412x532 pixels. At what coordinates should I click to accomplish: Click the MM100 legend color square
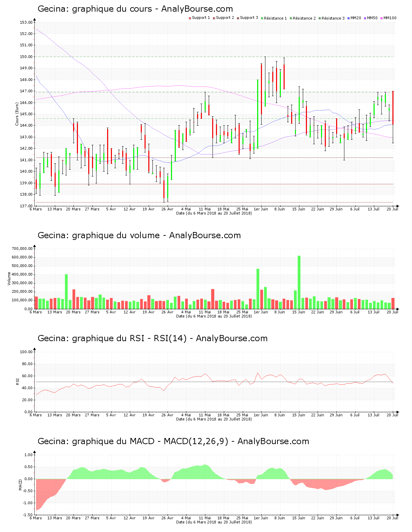point(381,18)
